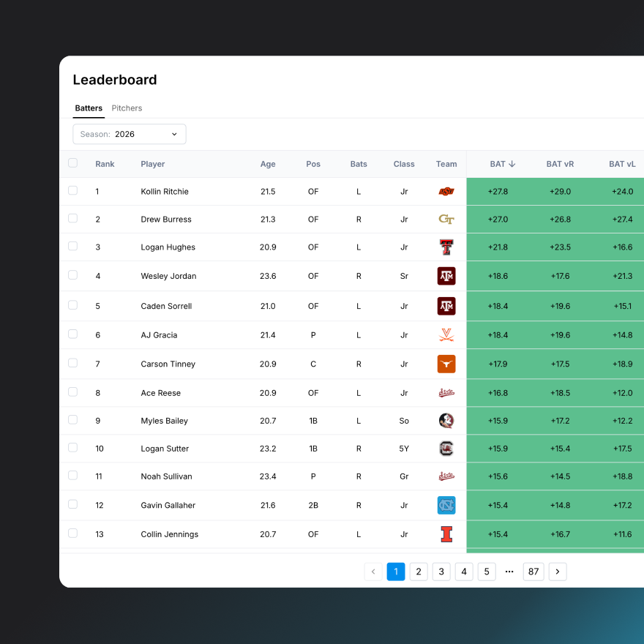This screenshot has height=644, width=644.
Task: Click the Virginia logo beside AJ Gracia
Action: tap(446, 334)
